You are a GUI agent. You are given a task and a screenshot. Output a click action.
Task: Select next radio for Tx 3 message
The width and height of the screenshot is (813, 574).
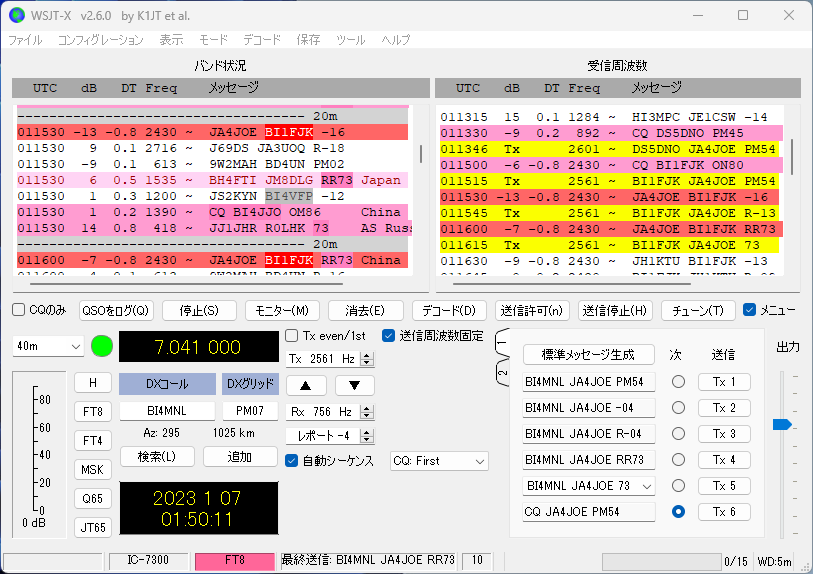[678, 433]
